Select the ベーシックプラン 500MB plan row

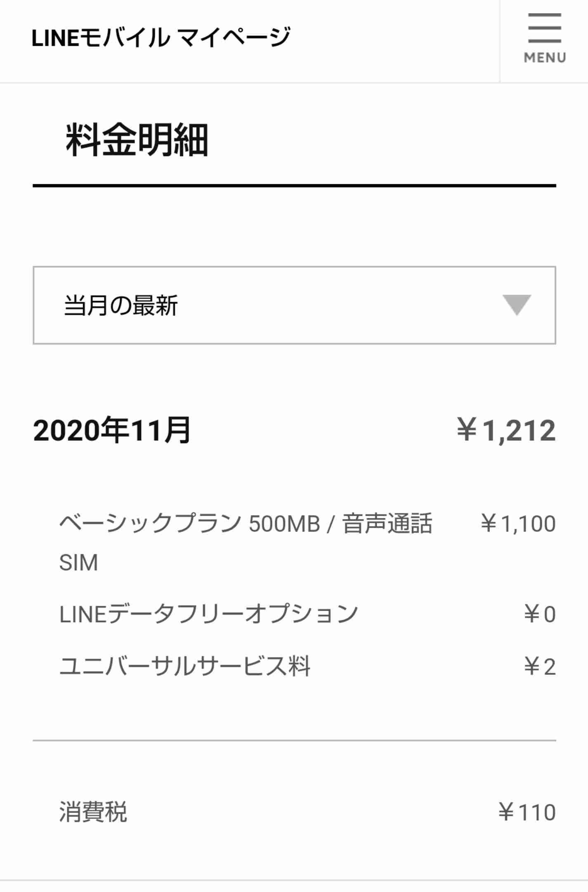coord(308,543)
